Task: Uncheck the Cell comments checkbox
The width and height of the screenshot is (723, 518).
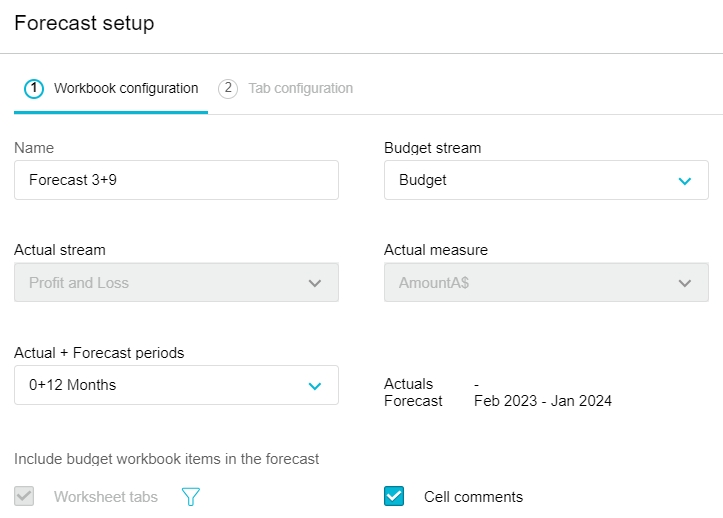Action: click(x=394, y=496)
